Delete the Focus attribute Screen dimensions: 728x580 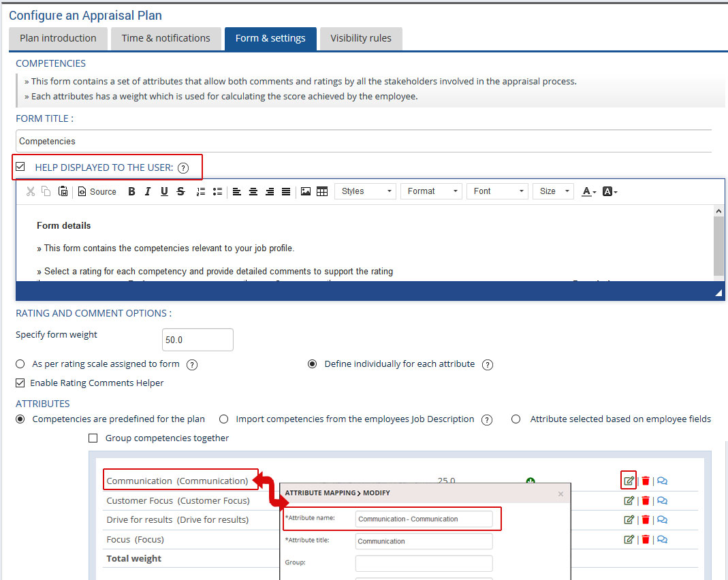(x=646, y=539)
